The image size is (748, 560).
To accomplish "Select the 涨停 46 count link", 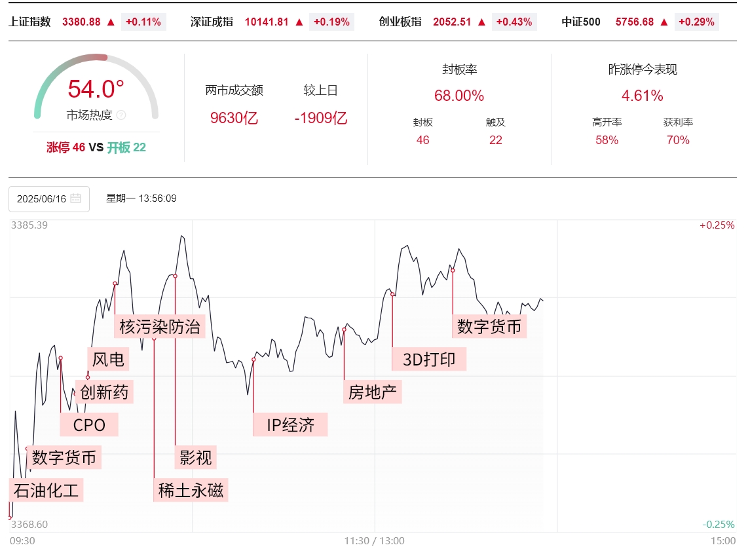I will tap(65, 147).
